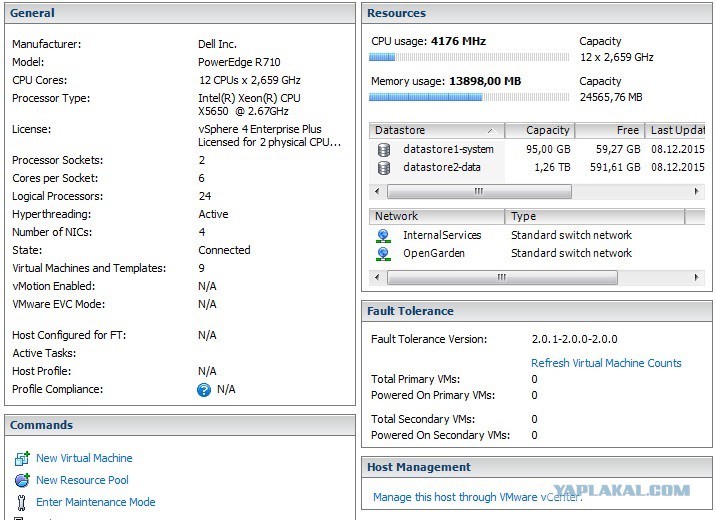Click the datastore1-system disk icon
The height and width of the screenshot is (520, 716).
click(x=384, y=149)
